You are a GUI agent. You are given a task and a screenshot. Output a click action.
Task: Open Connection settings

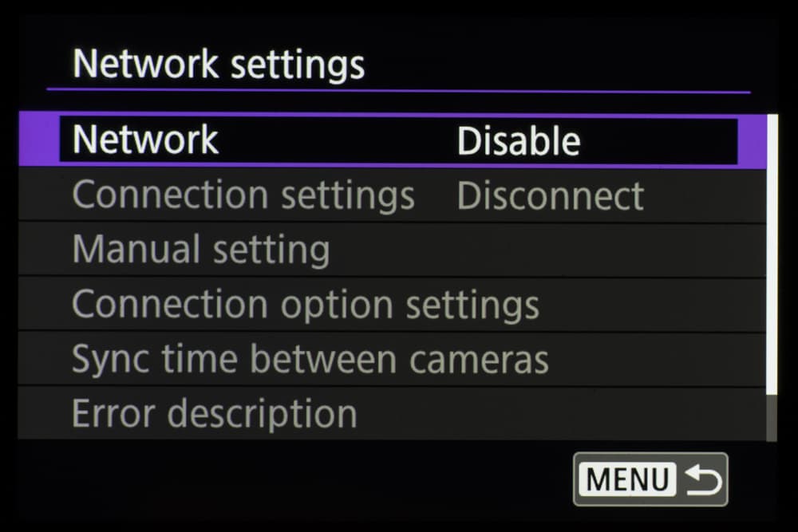pos(243,195)
